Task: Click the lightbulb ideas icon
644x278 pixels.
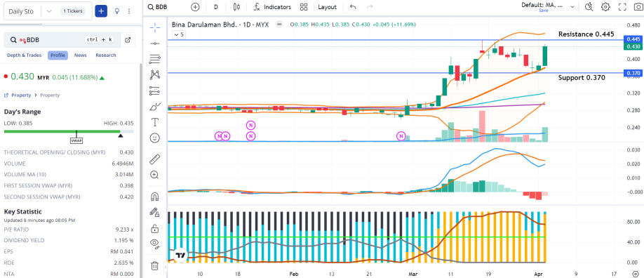Action: pos(117,11)
